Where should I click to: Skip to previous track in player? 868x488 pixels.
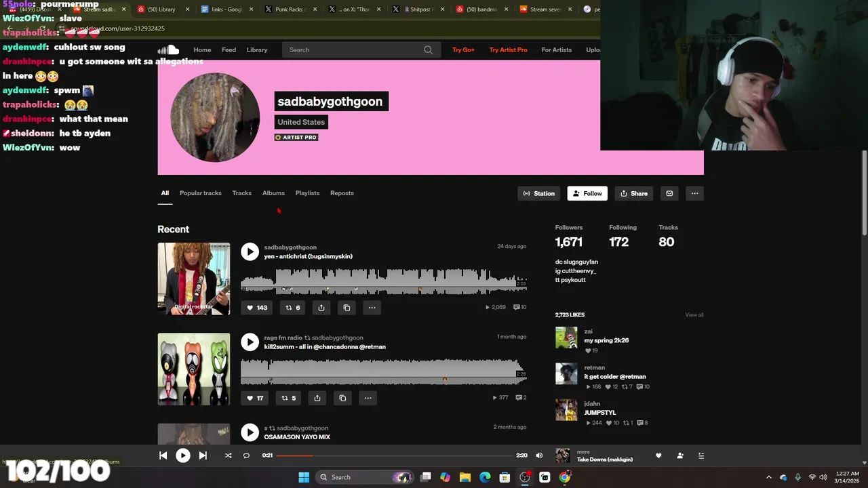click(x=163, y=455)
